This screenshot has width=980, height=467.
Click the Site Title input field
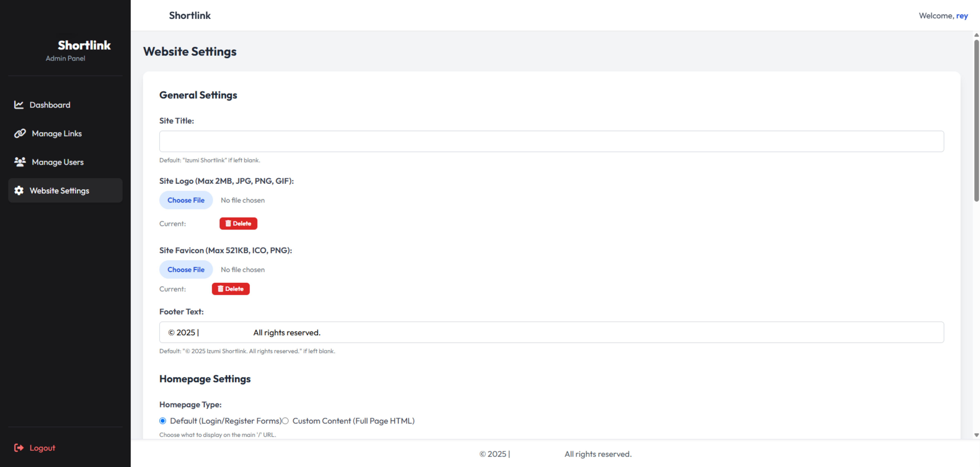pos(551,141)
